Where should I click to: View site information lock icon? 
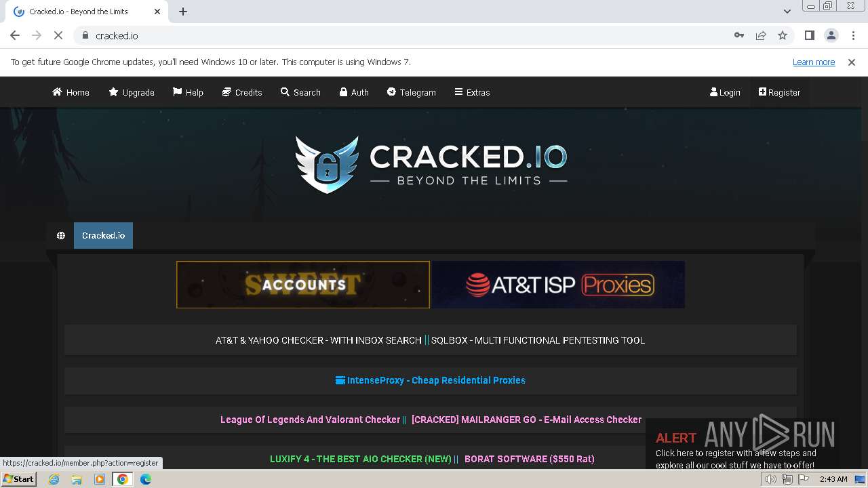click(85, 35)
